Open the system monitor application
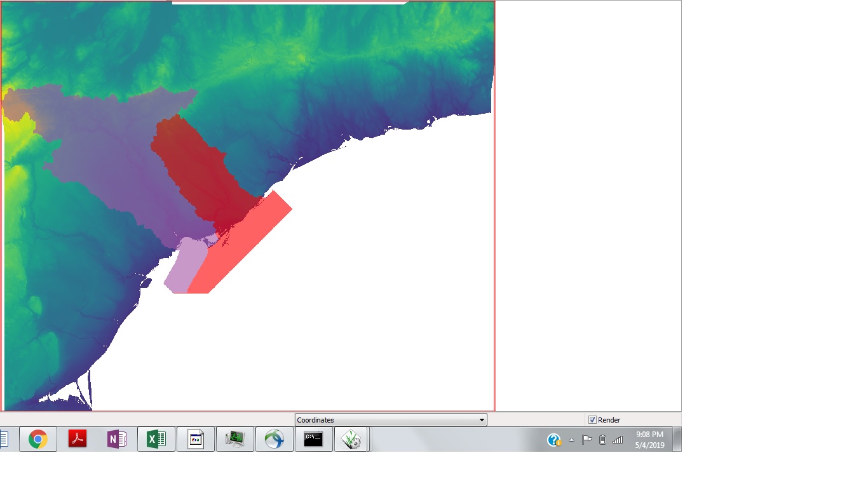868x488 pixels. pyautogui.click(x=235, y=438)
